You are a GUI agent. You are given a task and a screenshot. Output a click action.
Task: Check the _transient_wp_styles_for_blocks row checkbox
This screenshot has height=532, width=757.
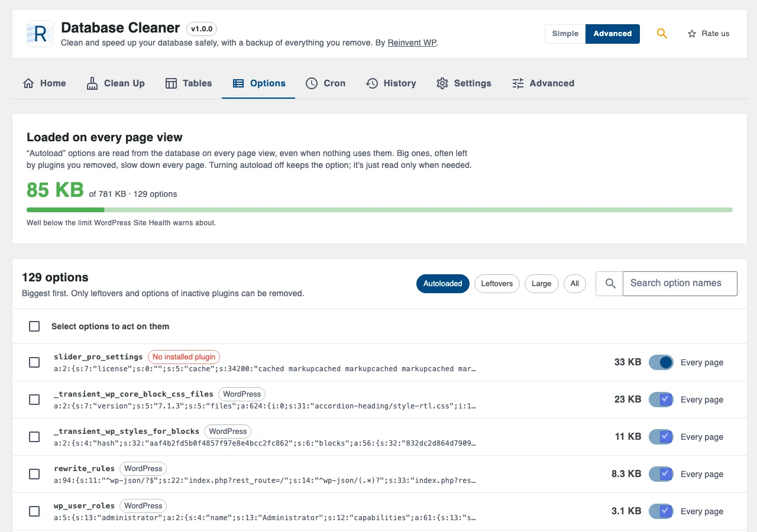[34, 437]
